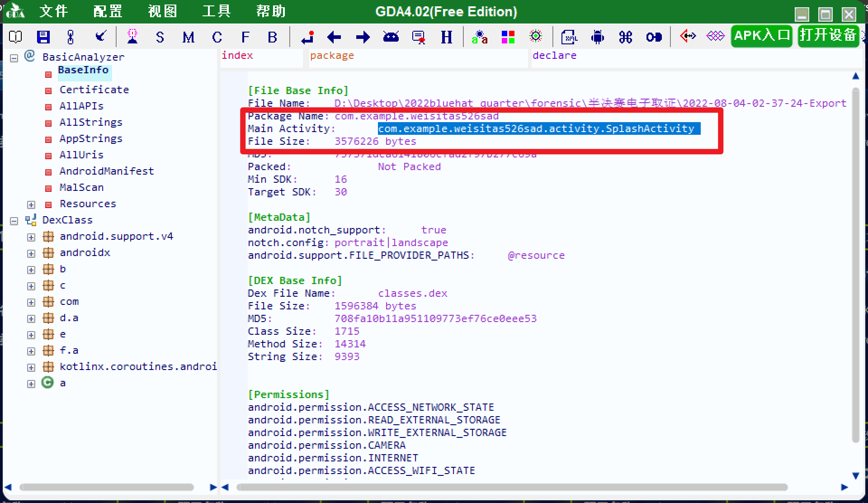Click the four colored squares icon
Screen dimensions: 868x503
pyautogui.click(x=508, y=37)
